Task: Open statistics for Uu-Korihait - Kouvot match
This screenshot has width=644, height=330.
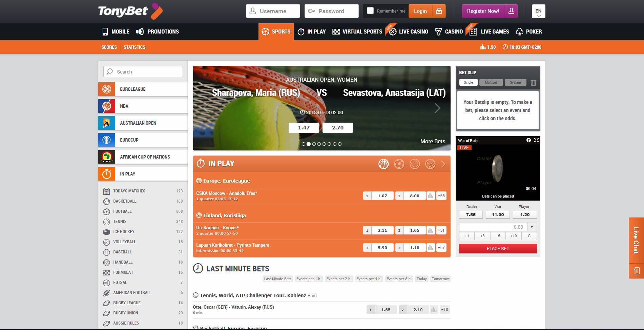Action: (431, 230)
